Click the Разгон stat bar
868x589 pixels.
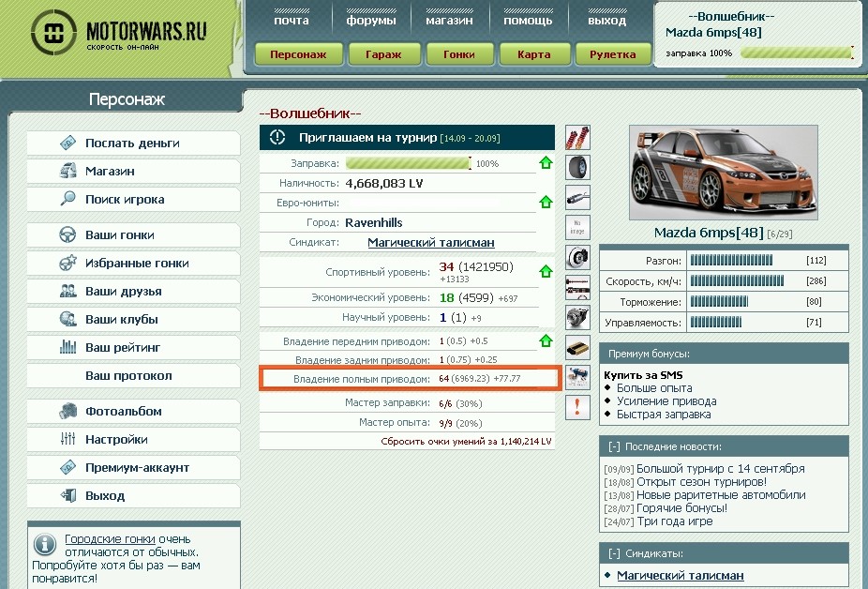731,261
